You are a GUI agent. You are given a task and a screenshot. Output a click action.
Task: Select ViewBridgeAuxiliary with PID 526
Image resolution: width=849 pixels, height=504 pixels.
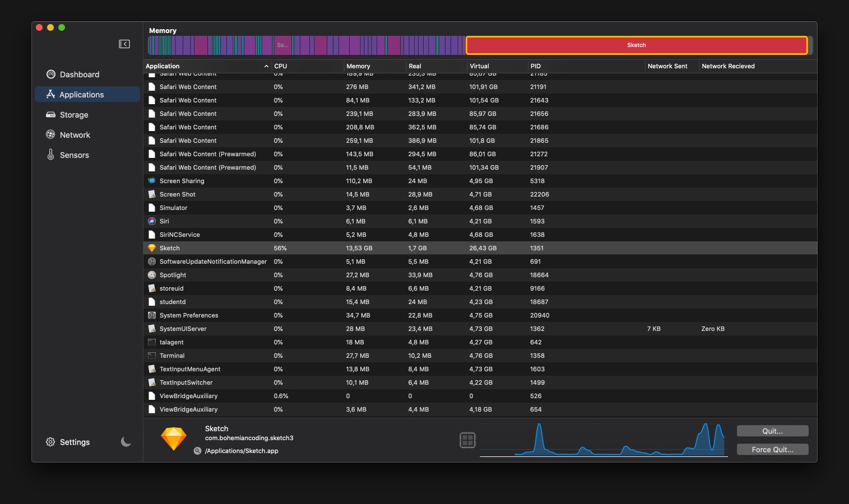(x=480, y=396)
